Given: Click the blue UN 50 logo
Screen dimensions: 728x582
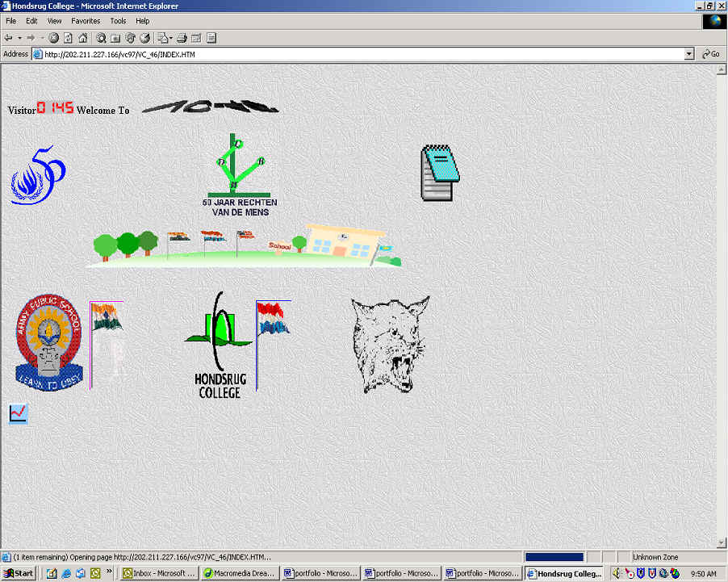Looking at the screenshot, I should [38, 175].
